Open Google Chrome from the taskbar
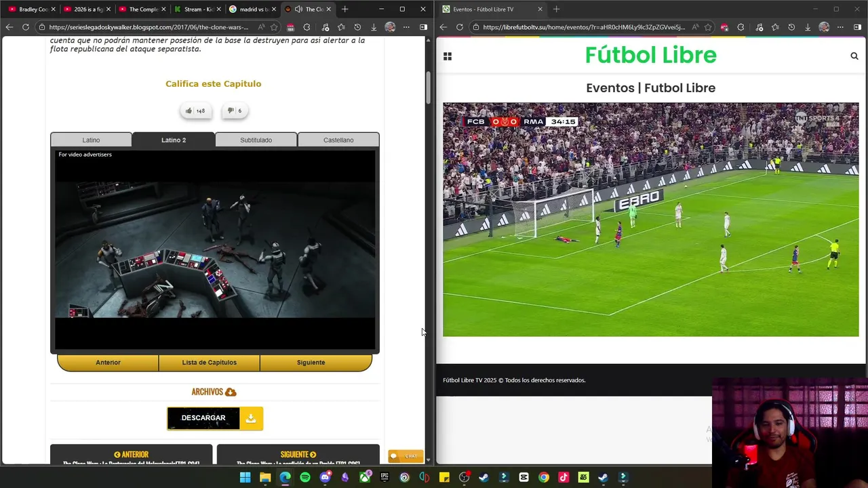The width and height of the screenshot is (868, 488). tap(544, 478)
